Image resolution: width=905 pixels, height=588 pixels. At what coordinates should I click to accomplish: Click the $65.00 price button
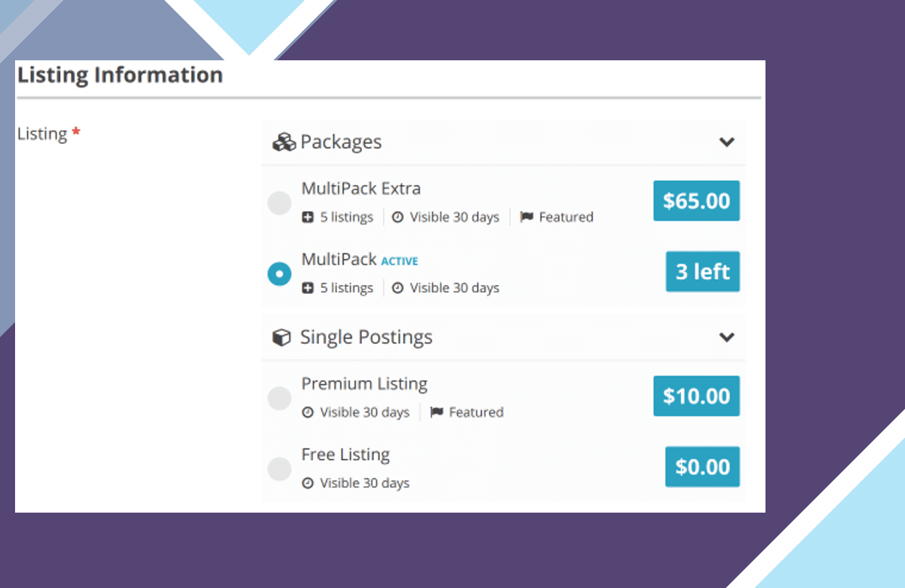click(696, 201)
